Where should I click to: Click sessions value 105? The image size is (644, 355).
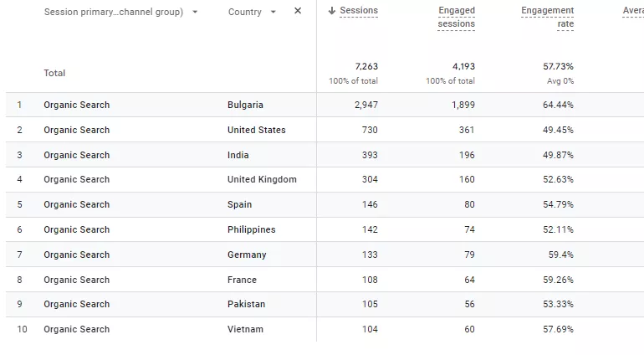[x=370, y=304]
